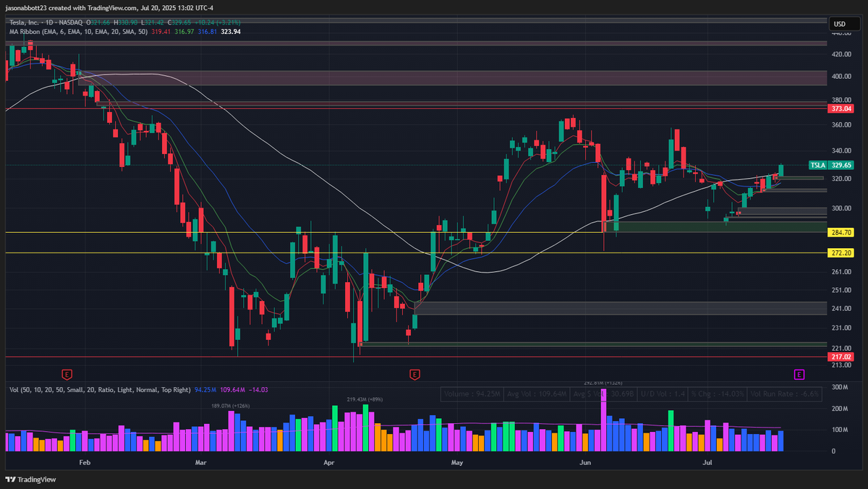Click the U/D Vol : 1.4 stats cell
868x489 pixels.
[x=663, y=394]
